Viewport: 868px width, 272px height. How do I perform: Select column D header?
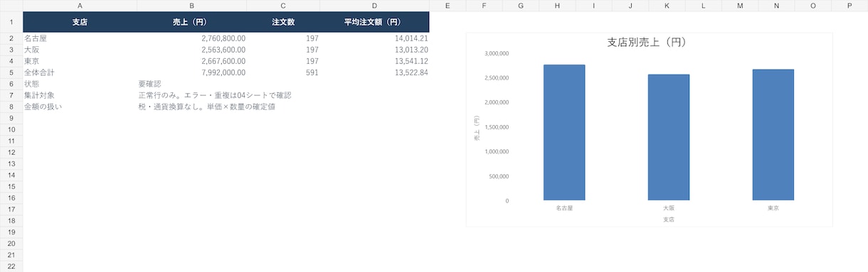point(375,6)
